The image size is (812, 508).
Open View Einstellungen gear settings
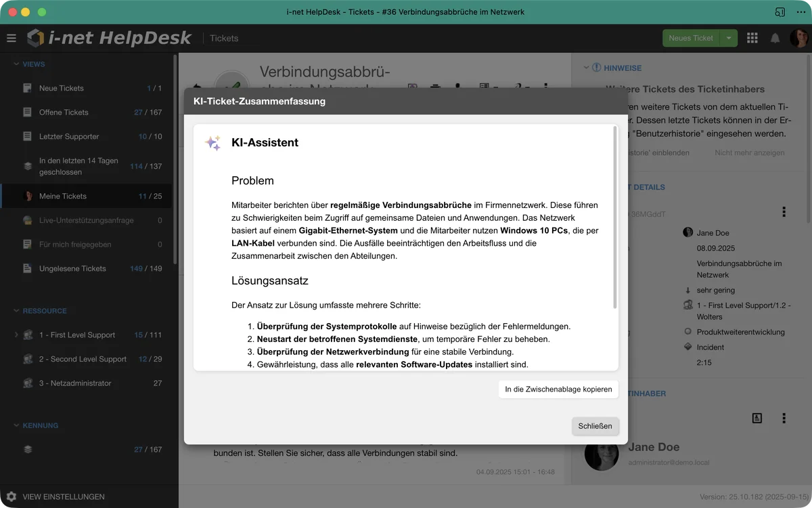click(x=12, y=496)
